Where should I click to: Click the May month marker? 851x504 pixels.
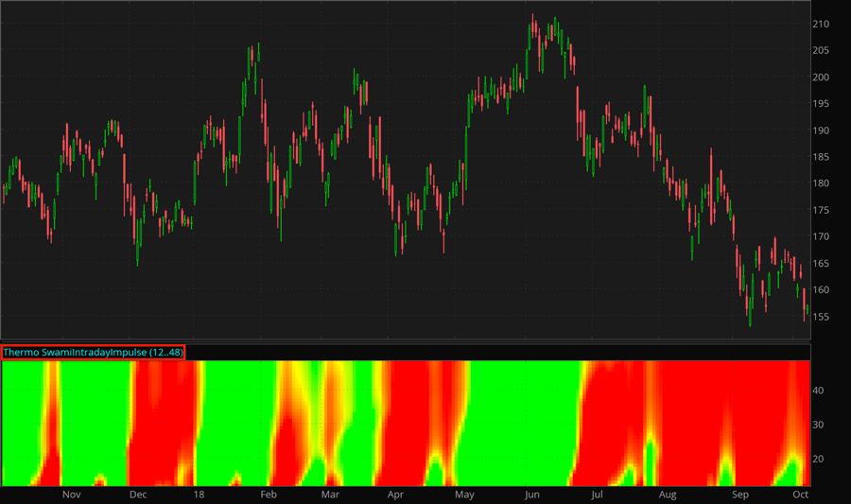click(464, 495)
